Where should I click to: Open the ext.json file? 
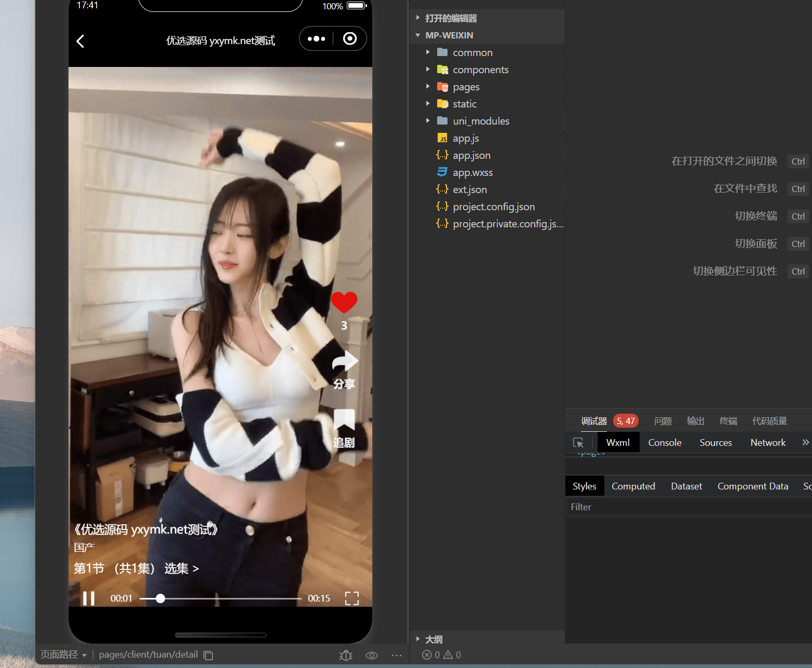[487, 189]
